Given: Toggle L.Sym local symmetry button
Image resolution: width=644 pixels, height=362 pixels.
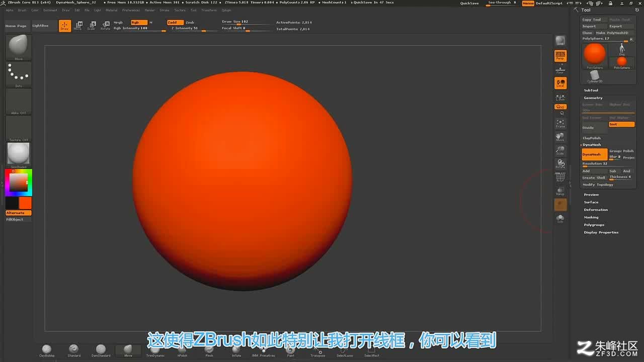Looking at the screenshot, I should coord(560,97).
